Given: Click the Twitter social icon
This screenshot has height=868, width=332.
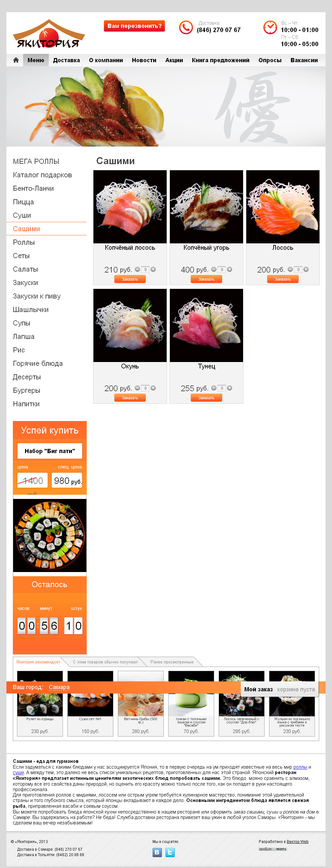Looking at the screenshot, I should (x=170, y=852).
